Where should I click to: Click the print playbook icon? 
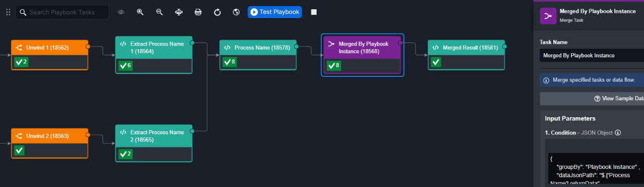pyautogui.click(x=198, y=12)
